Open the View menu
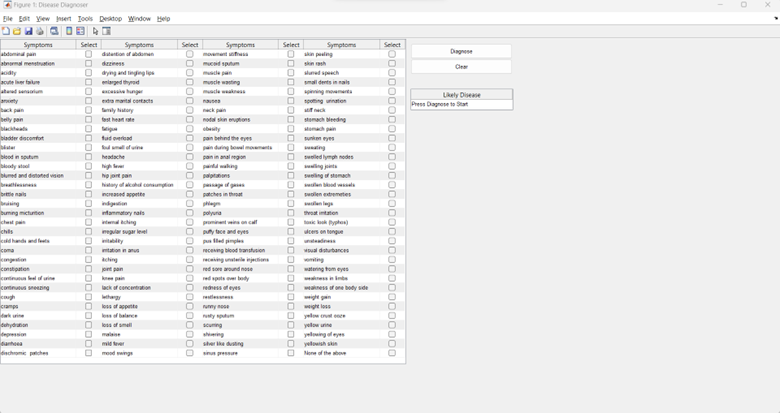This screenshot has height=413, width=780. tap(43, 18)
